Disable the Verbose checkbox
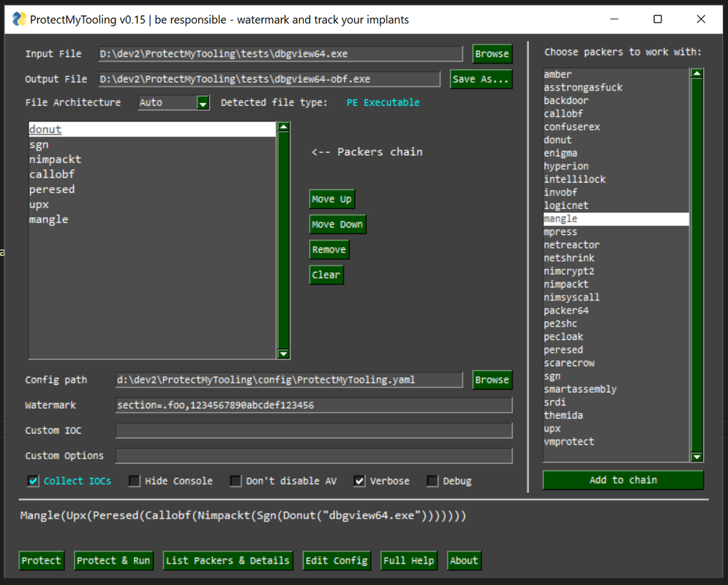728x585 pixels. pyautogui.click(x=359, y=481)
